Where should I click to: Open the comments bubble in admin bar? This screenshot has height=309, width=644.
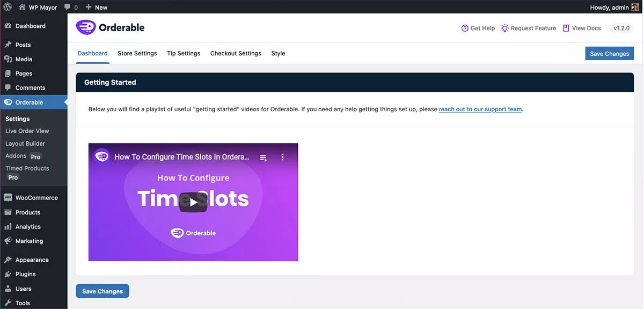[68, 8]
